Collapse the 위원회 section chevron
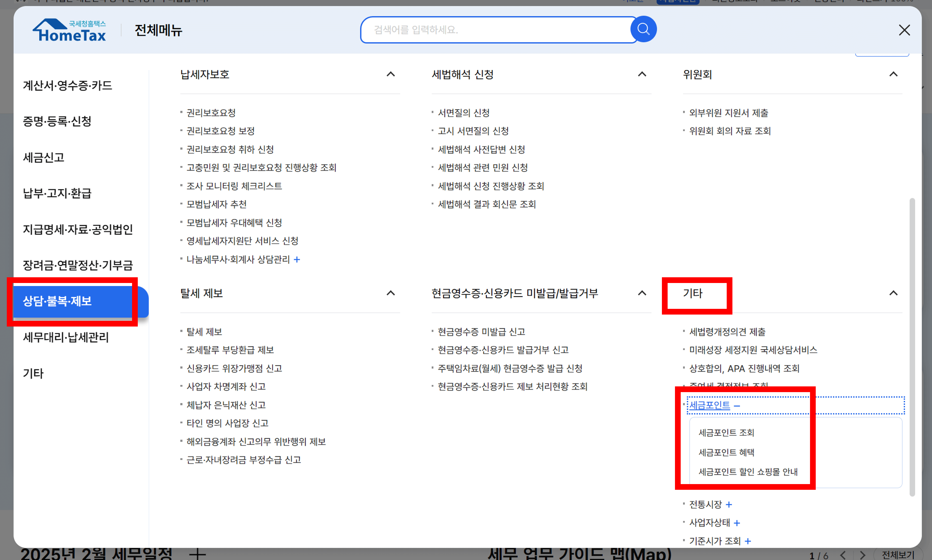Viewport: 932px width, 560px height. (x=893, y=74)
